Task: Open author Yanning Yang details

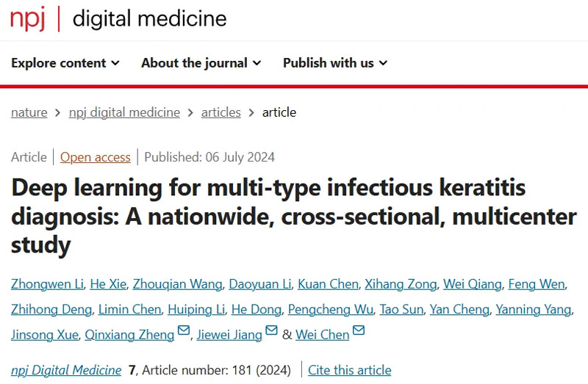Action: click(x=534, y=309)
